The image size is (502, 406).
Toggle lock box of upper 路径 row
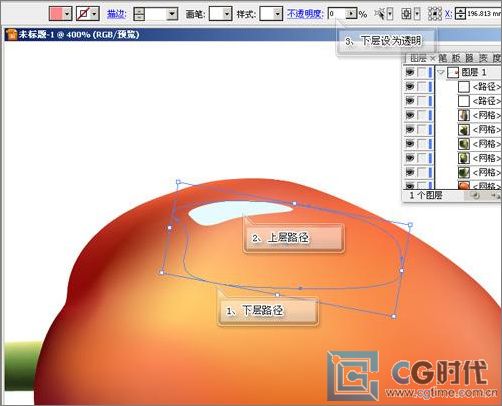tap(422, 87)
